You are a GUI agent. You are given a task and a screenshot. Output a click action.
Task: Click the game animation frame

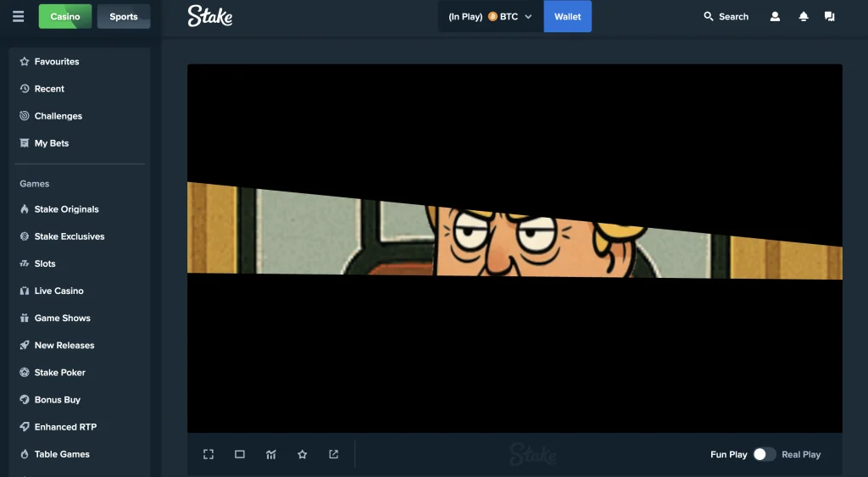tap(515, 248)
